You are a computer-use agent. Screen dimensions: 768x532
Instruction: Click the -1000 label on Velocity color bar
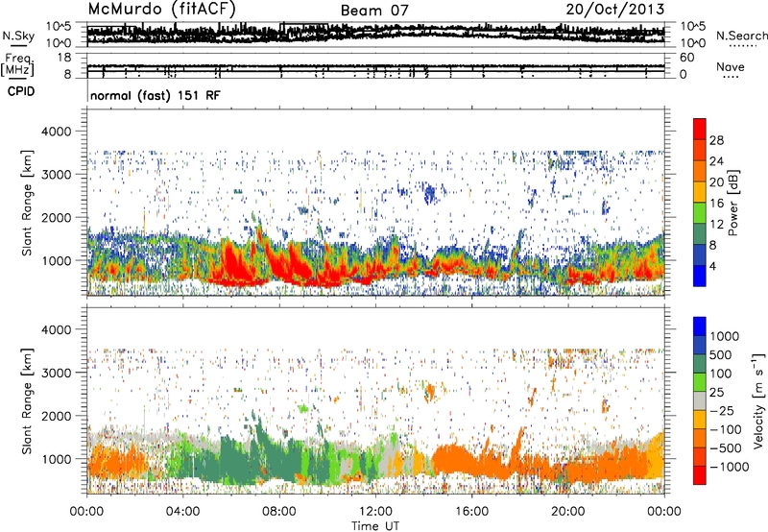tap(729, 467)
